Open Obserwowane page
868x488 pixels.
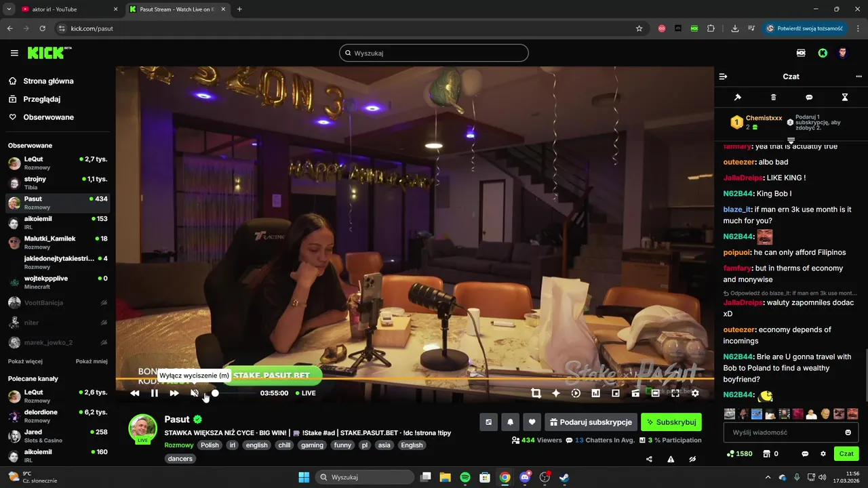click(48, 117)
